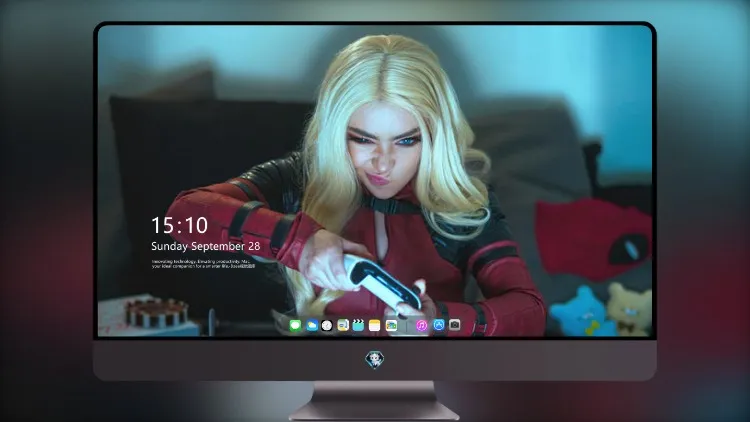Launch the Camera app in the dock

click(x=454, y=325)
